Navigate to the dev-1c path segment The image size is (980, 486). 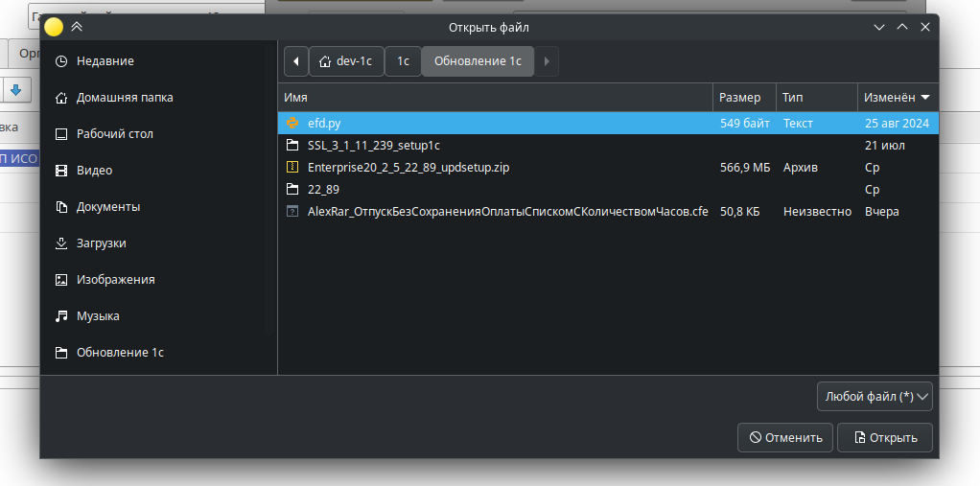pos(345,61)
